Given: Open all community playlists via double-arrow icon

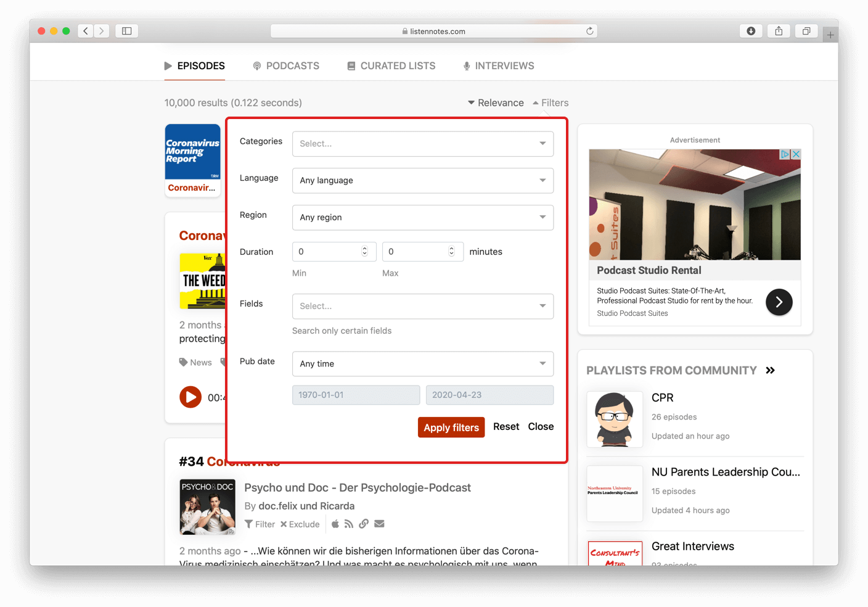Looking at the screenshot, I should coord(771,370).
